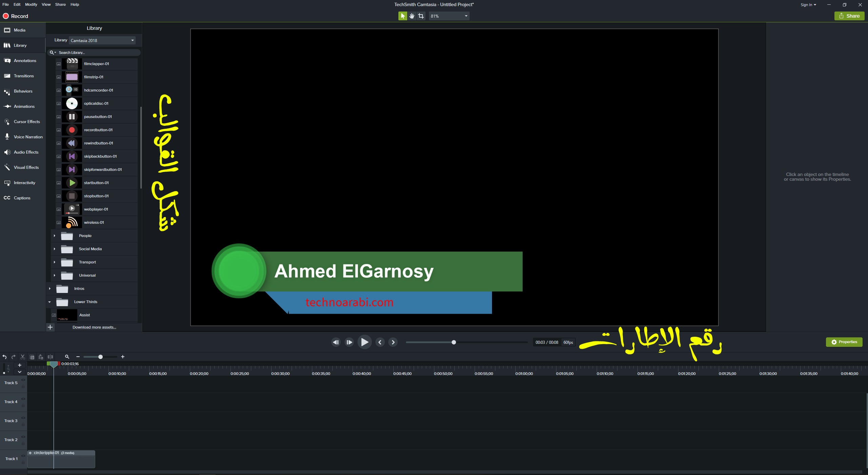Add a new track with plus button
The width and height of the screenshot is (868, 475).
coord(20,365)
